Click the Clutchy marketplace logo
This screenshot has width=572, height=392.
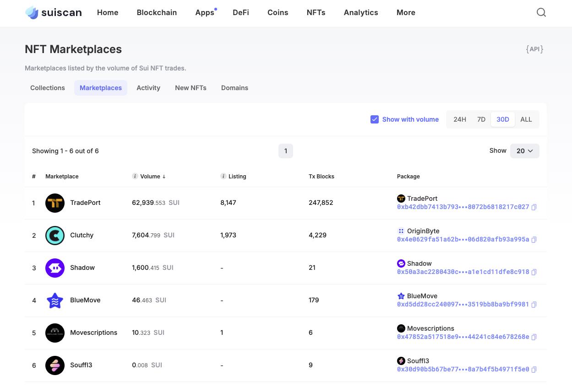point(55,236)
